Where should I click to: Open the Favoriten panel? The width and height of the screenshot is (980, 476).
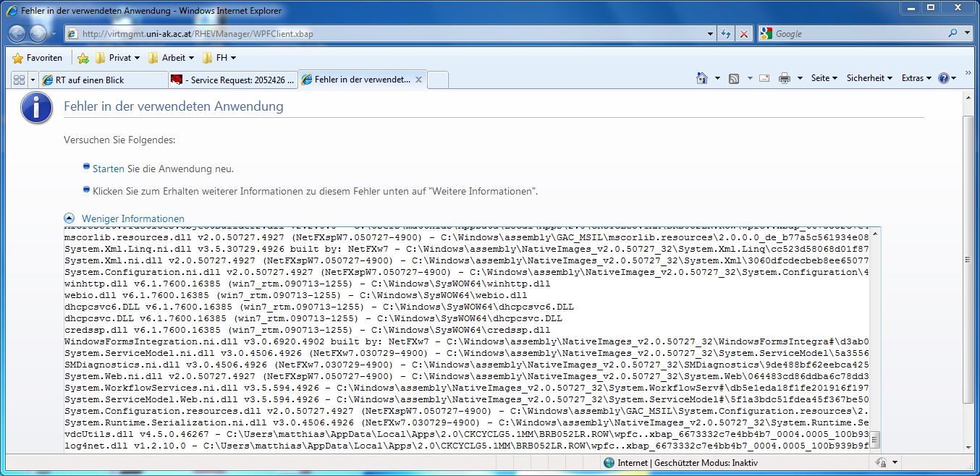click(38, 57)
